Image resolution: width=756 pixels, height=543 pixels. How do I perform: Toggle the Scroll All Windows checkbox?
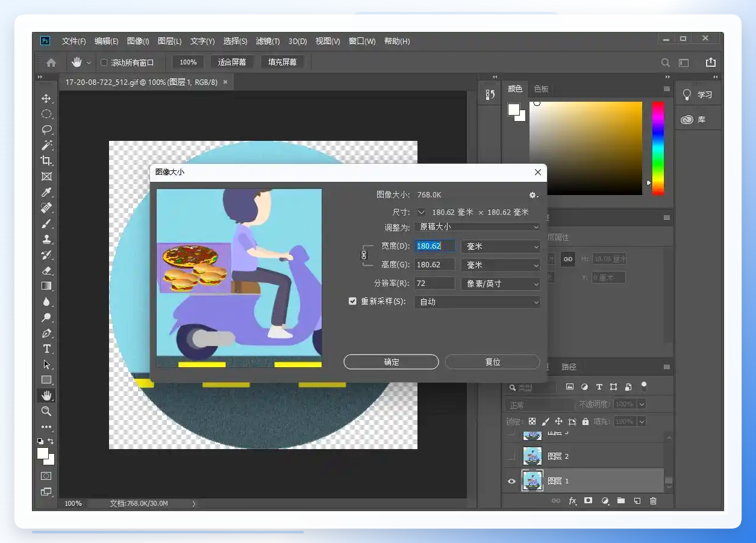point(104,62)
